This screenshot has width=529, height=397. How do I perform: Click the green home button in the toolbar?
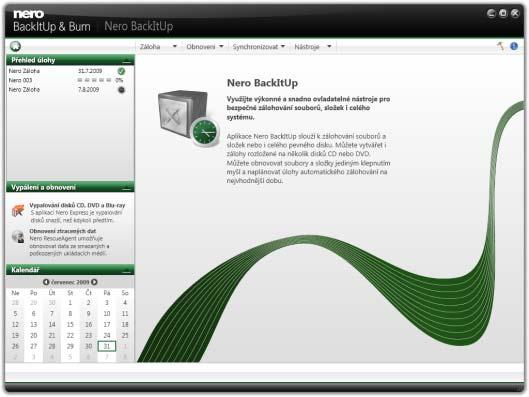pos(15,46)
